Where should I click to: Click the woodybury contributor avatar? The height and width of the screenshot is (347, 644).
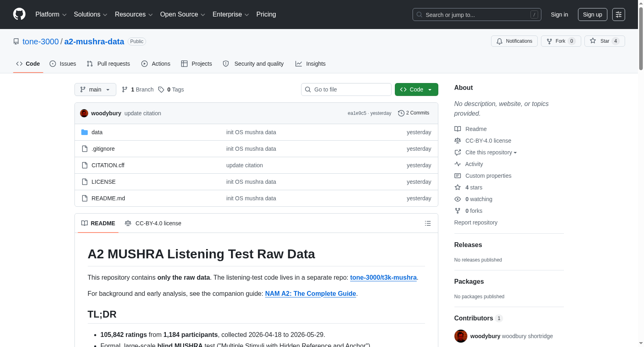click(461, 336)
